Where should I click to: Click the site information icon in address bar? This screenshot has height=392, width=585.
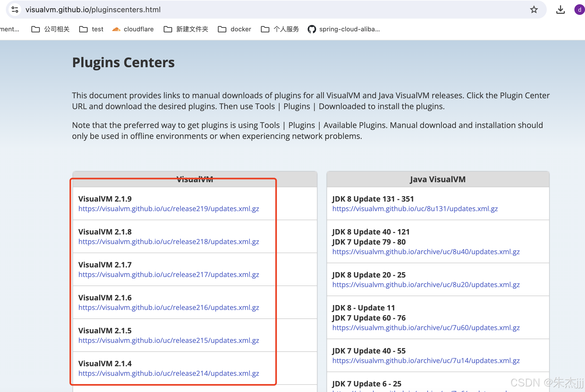pos(15,10)
